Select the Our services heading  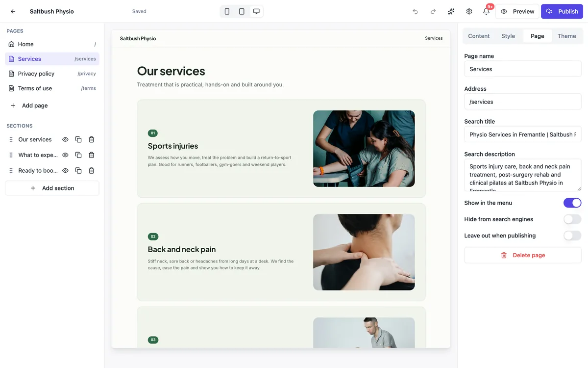coord(171,71)
